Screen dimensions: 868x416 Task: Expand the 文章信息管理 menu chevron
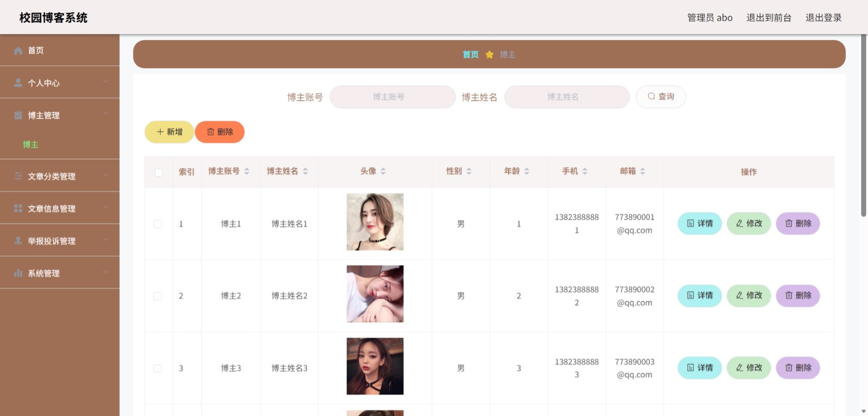(x=105, y=208)
